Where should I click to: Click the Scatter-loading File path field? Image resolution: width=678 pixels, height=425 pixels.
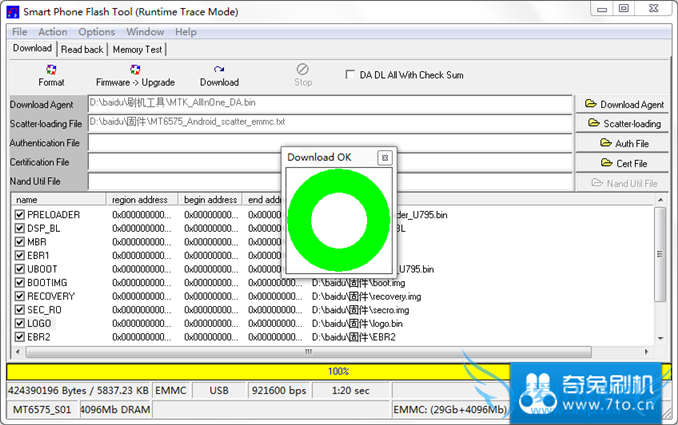pos(330,123)
